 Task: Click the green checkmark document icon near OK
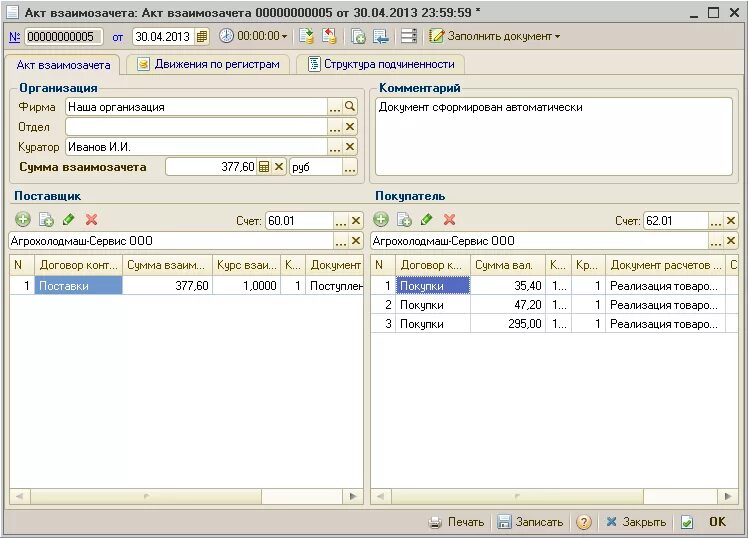[686, 522]
